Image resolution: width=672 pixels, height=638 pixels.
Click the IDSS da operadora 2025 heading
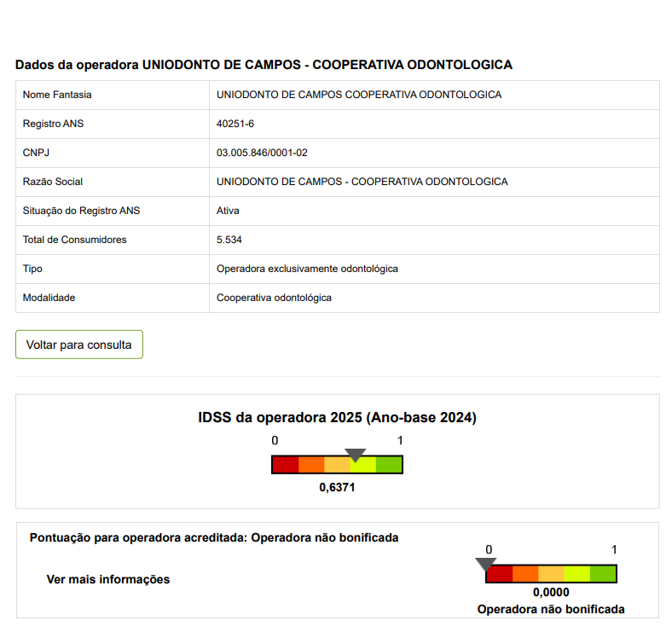(x=337, y=418)
